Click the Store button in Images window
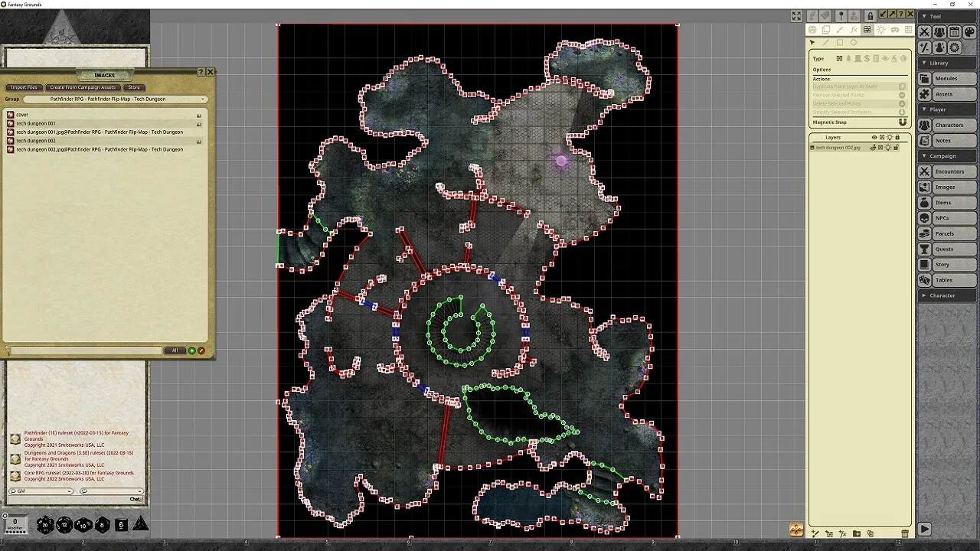The width and height of the screenshot is (980, 551). click(x=133, y=87)
